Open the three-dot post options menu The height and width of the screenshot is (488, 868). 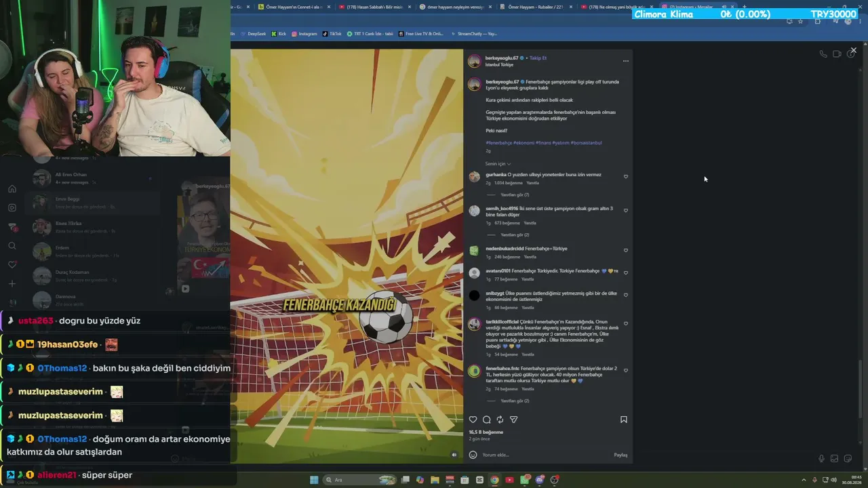click(x=625, y=61)
